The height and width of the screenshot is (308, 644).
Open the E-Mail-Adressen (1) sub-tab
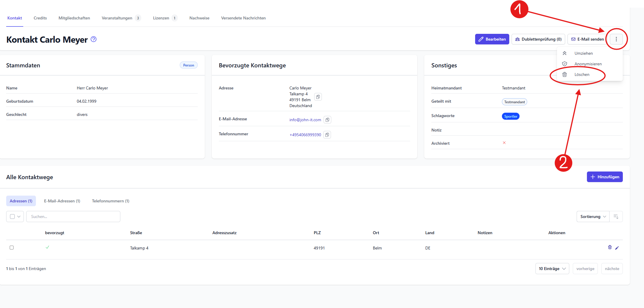62,201
